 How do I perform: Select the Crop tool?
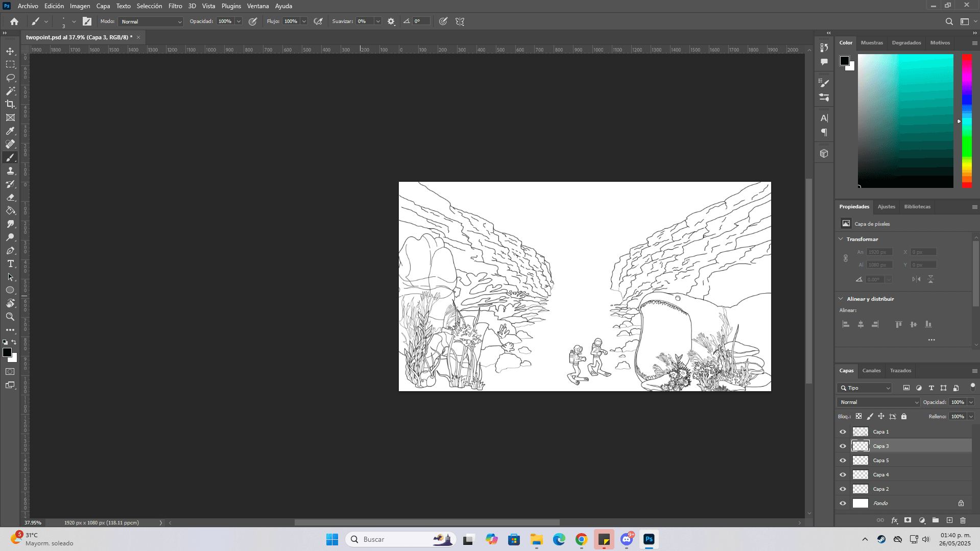pyautogui.click(x=10, y=104)
